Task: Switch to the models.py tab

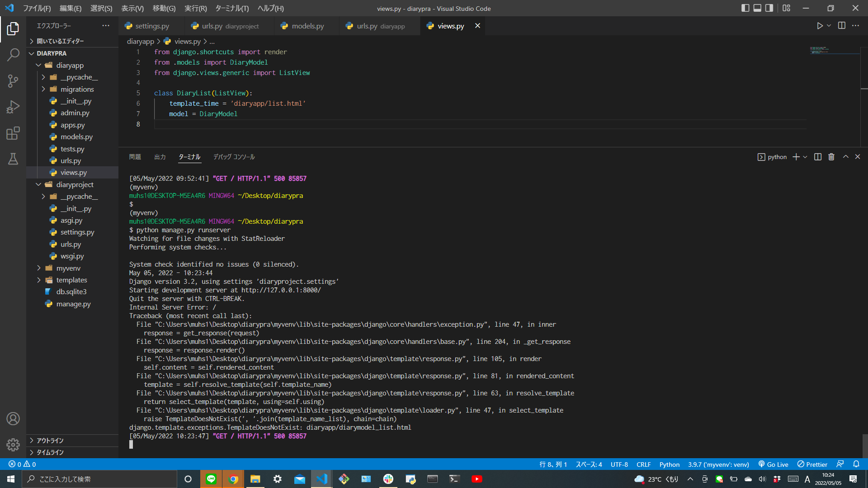Action: 307,26
